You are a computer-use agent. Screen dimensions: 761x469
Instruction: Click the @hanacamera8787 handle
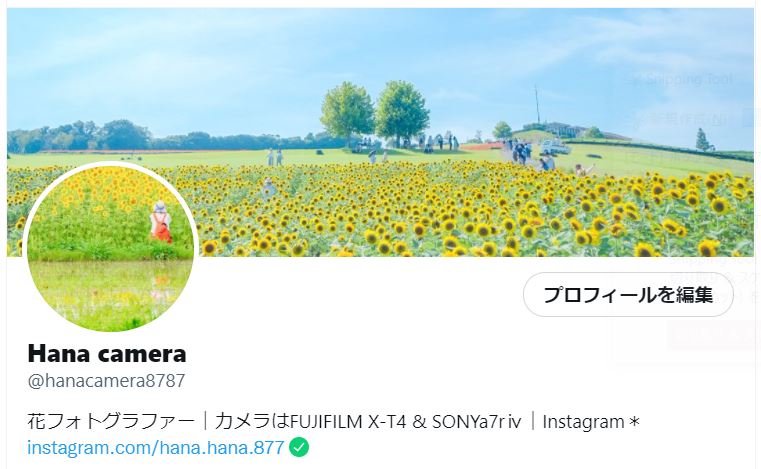tap(106, 381)
